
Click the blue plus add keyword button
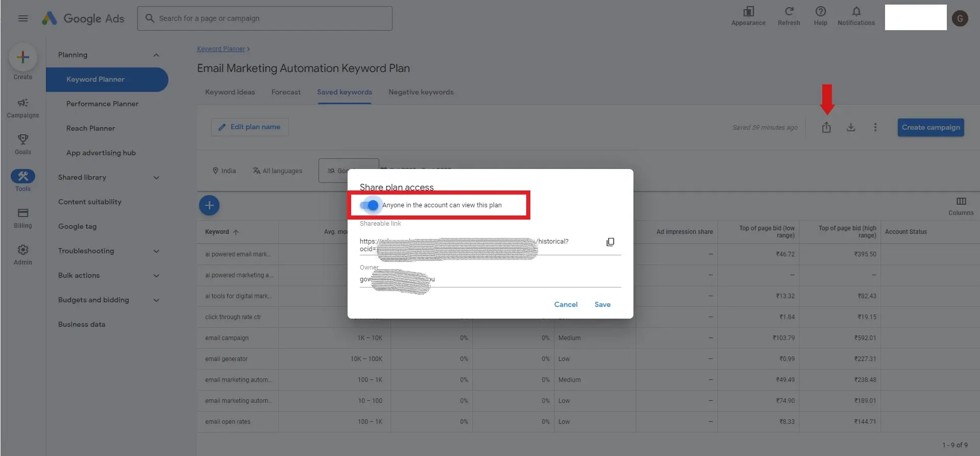[x=209, y=205]
